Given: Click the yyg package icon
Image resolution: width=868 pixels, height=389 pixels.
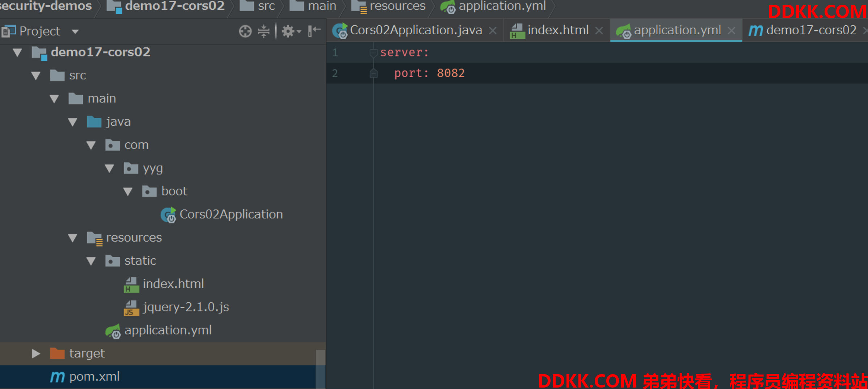Looking at the screenshot, I should pos(131,168).
